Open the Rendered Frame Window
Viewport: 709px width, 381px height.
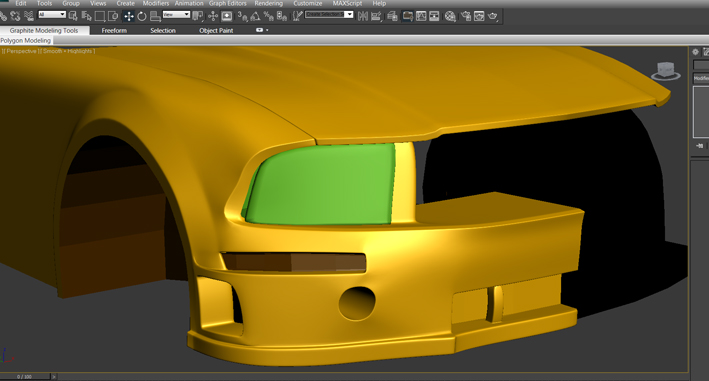coord(479,16)
